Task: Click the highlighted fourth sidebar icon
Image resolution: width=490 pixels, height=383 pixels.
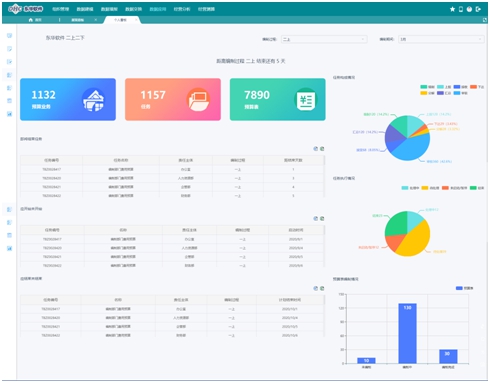Action: [x=9, y=75]
